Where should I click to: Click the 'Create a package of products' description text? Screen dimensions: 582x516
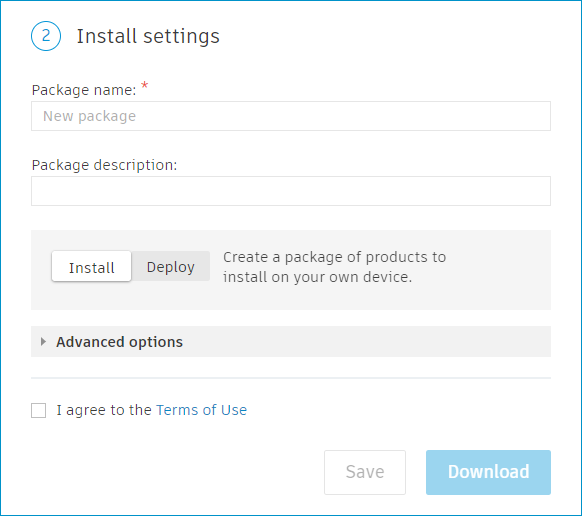tap(334, 267)
